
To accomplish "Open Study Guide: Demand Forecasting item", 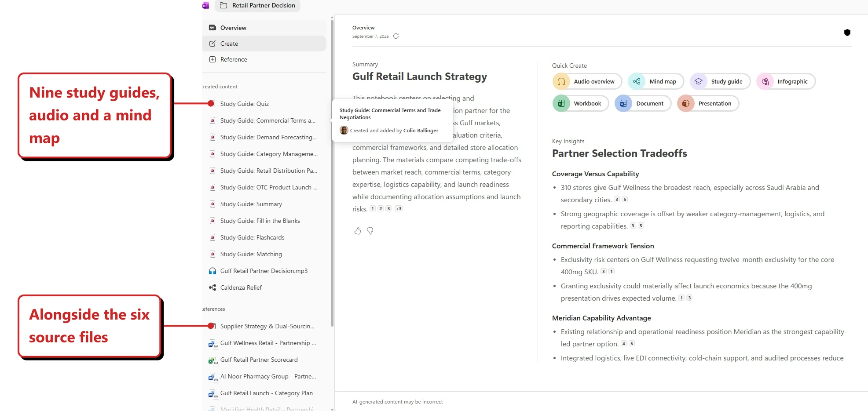I will pos(264,137).
